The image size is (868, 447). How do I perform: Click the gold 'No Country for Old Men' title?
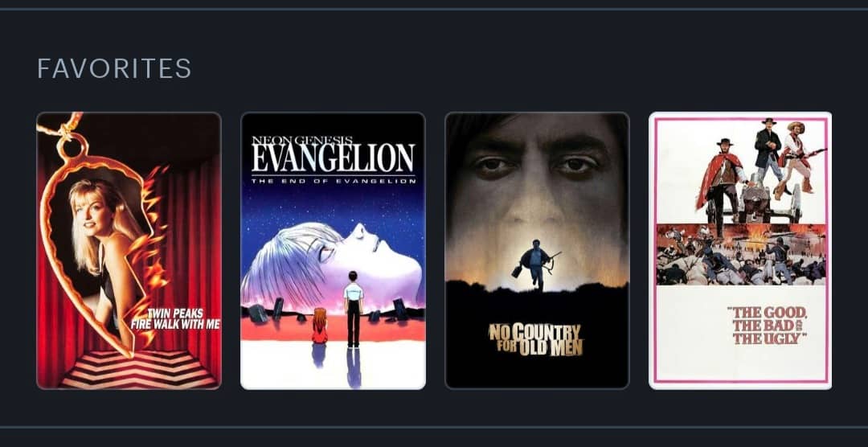536,339
